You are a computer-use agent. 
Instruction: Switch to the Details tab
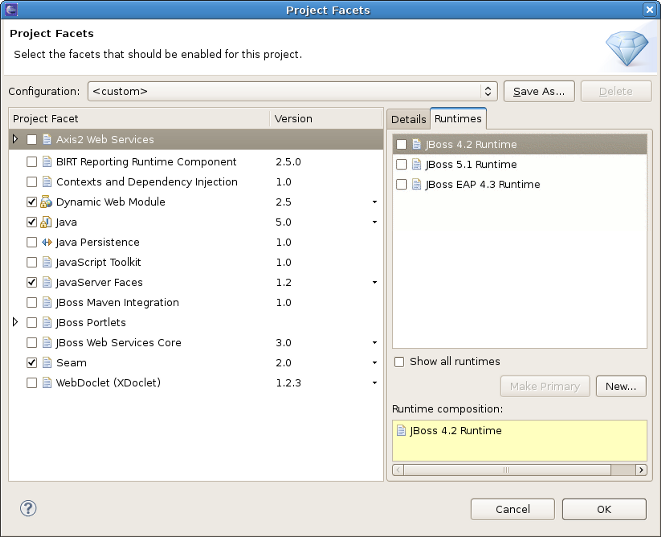point(408,119)
